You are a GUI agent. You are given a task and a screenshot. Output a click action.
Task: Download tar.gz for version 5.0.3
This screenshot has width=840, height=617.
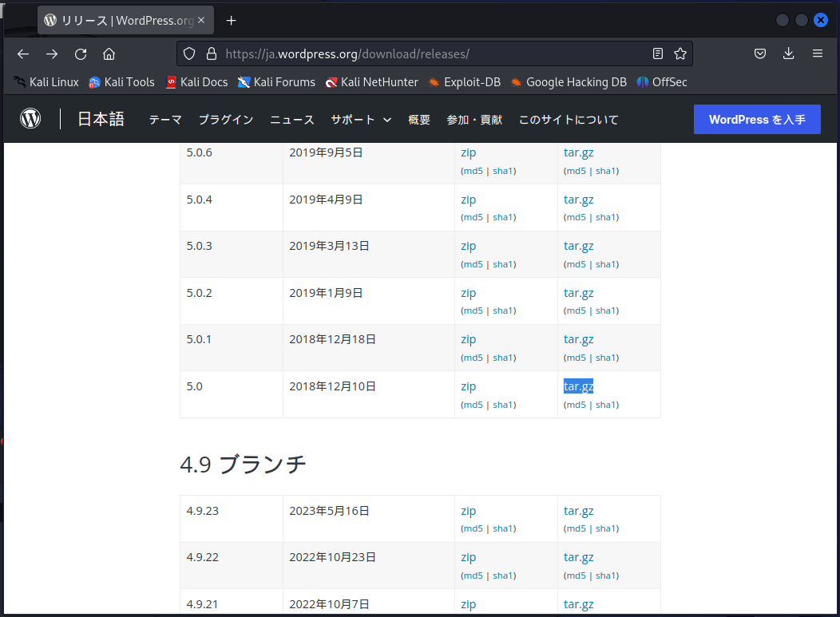[x=579, y=247]
